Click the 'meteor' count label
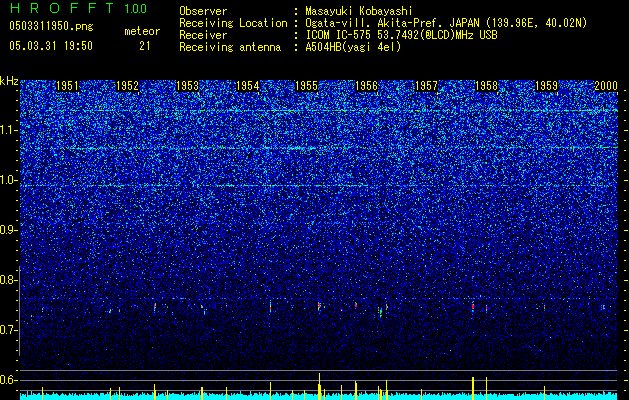This screenshot has width=629, height=400. (142, 31)
